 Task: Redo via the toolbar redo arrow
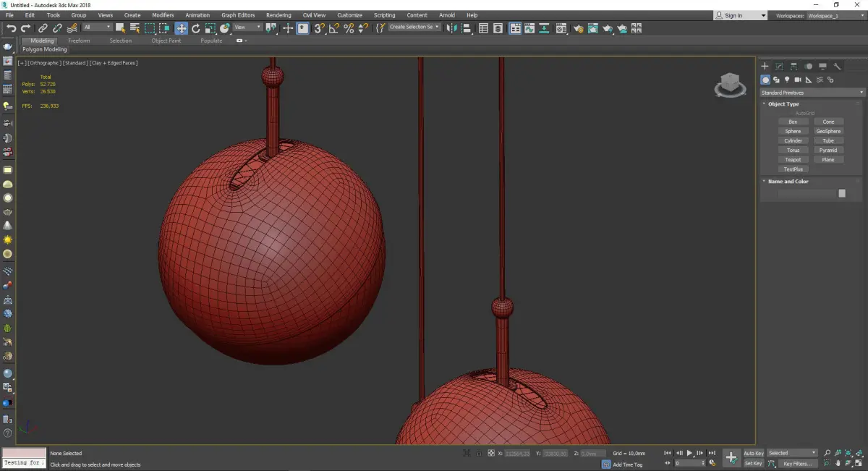[x=25, y=28]
